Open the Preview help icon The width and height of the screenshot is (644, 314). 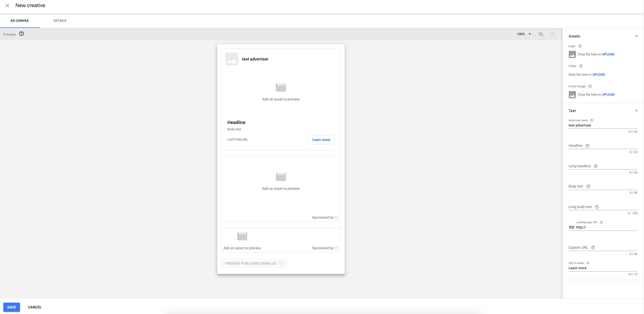click(22, 34)
